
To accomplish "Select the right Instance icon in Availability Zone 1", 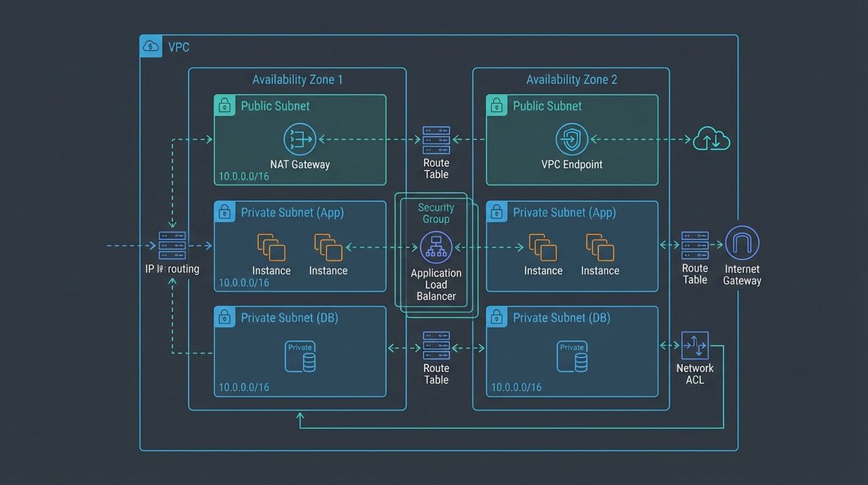I will pos(328,247).
